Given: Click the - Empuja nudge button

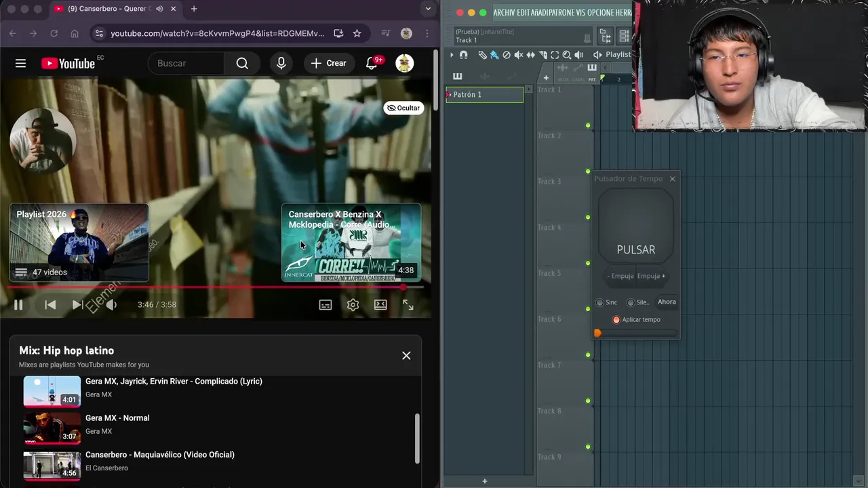Looking at the screenshot, I should [x=620, y=276].
